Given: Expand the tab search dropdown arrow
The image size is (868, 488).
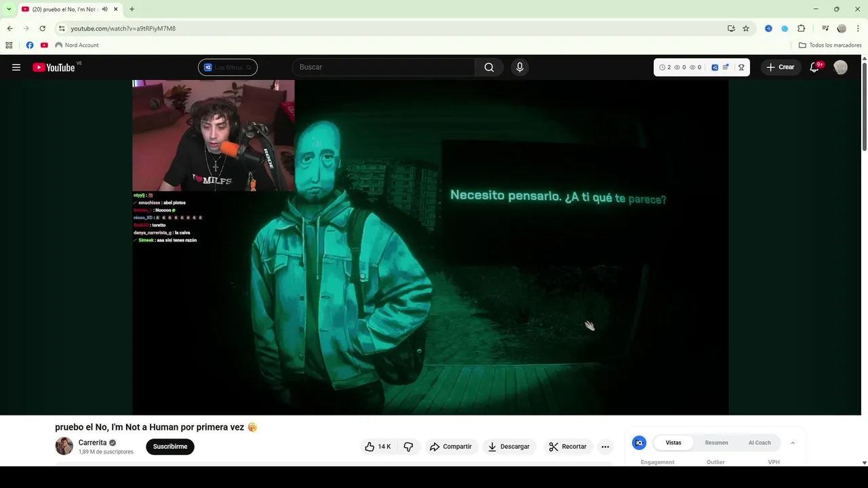Looking at the screenshot, I should point(9,9).
